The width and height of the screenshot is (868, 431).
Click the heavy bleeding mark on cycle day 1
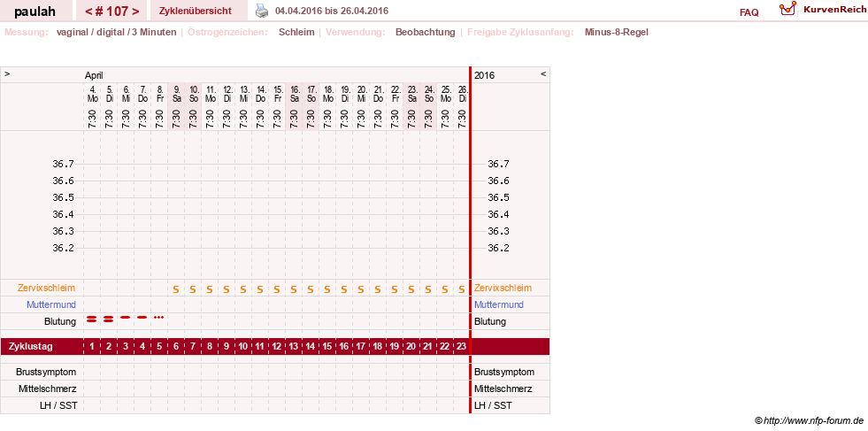click(92, 318)
